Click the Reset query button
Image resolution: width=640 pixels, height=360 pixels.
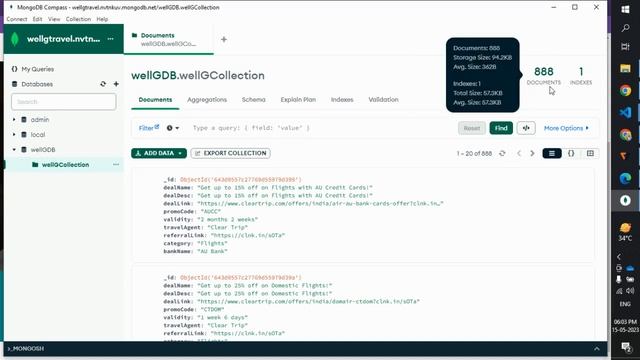tap(472, 128)
